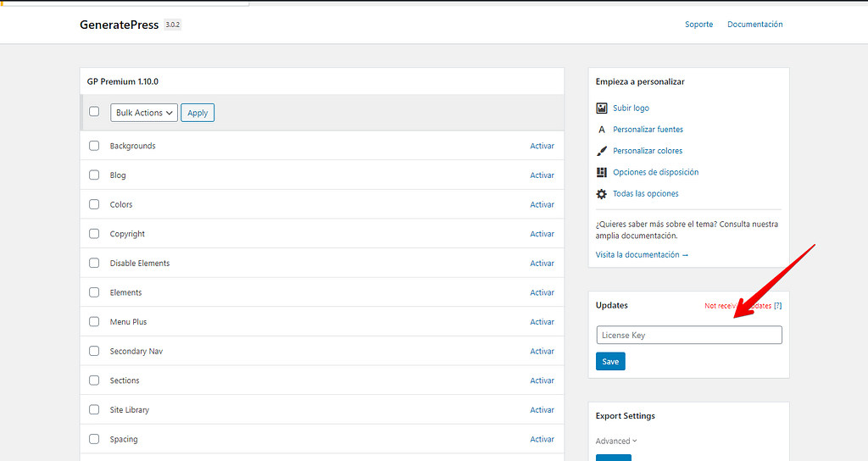Focus the License Key input field
Screen dimensions: 868x461
689,335
